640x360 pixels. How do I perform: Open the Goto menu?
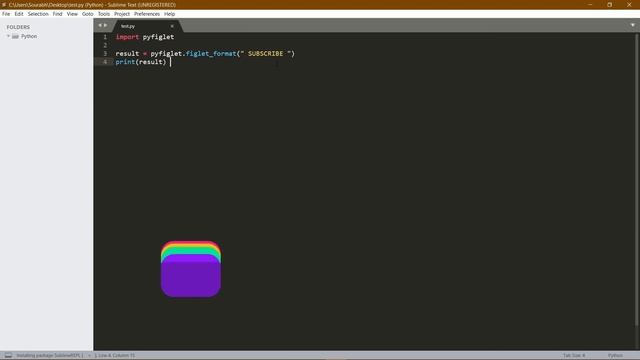pyautogui.click(x=88, y=14)
